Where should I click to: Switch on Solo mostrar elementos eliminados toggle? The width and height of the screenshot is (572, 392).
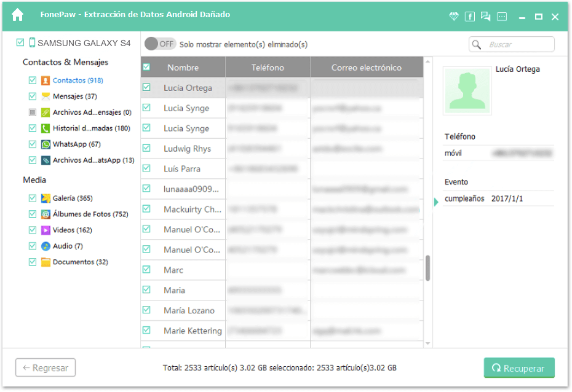click(160, 44)
